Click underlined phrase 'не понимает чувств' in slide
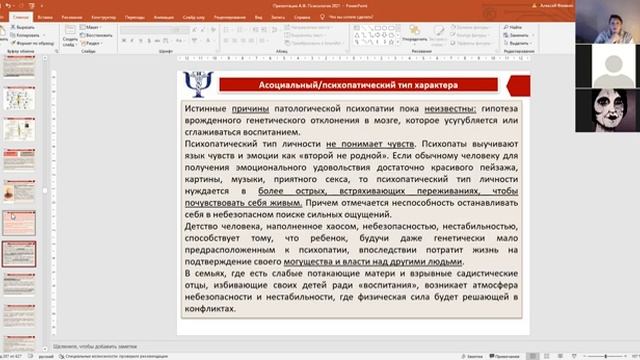The image size is (640, 360). [370, 144]
